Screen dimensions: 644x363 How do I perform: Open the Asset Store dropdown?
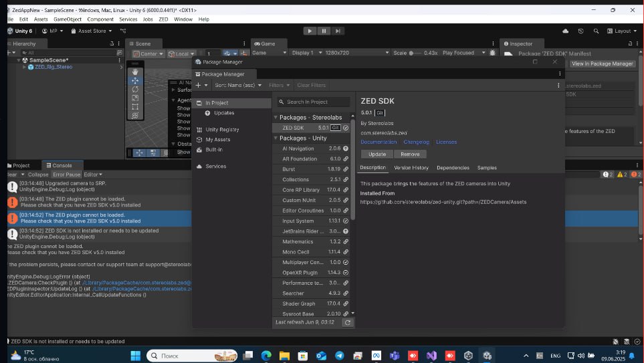(x=91, y=31)
